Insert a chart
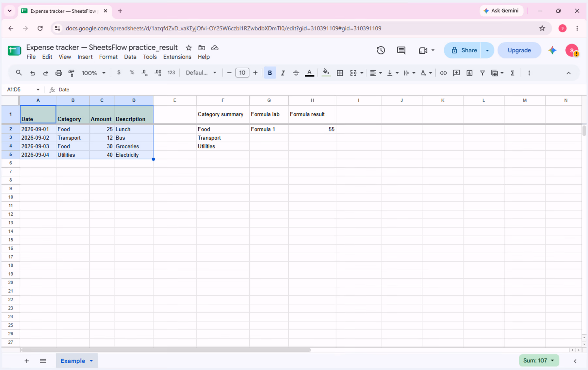Image resolution: width=588 pixels, height=370 pixels. (x=469, y=73)
